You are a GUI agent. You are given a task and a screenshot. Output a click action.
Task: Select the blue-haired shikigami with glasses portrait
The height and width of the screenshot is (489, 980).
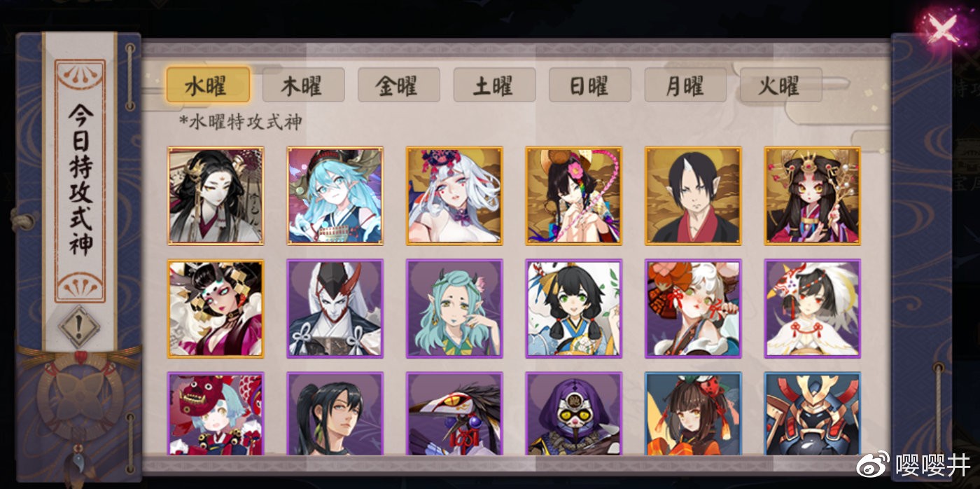point(335,195)
